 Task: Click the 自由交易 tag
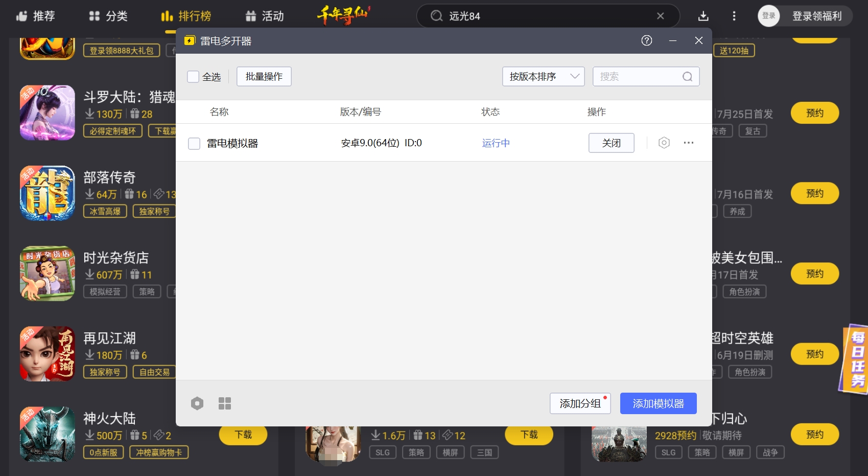[154, 372]
